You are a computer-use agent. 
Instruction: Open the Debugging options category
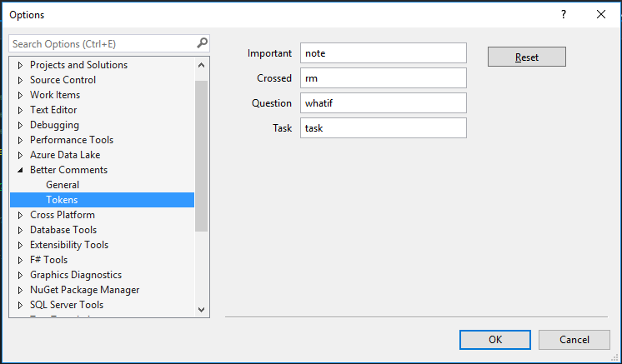point(54,125)
